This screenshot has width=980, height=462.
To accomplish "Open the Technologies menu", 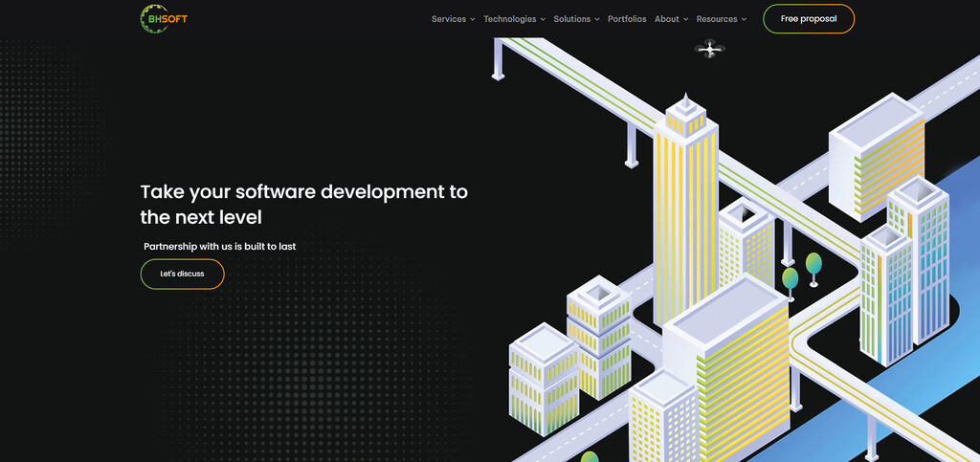I will [510, 19].
